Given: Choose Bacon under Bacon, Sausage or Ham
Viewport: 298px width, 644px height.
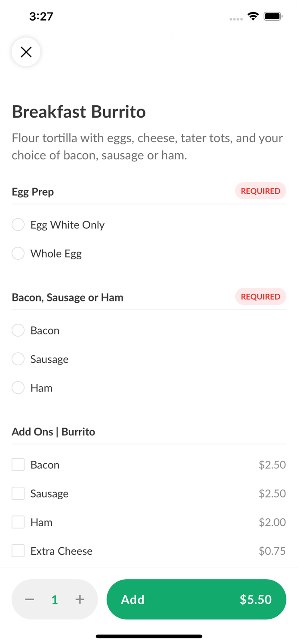Looking at the screenshot, I should [18, 330].
